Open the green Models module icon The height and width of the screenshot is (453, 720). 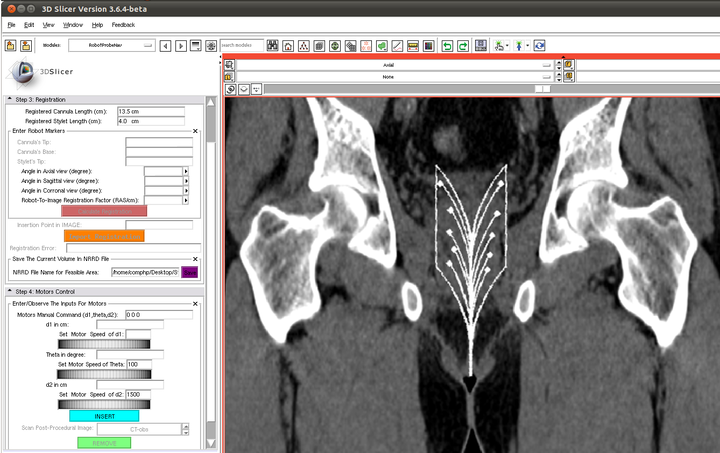[x=335, y=46]
